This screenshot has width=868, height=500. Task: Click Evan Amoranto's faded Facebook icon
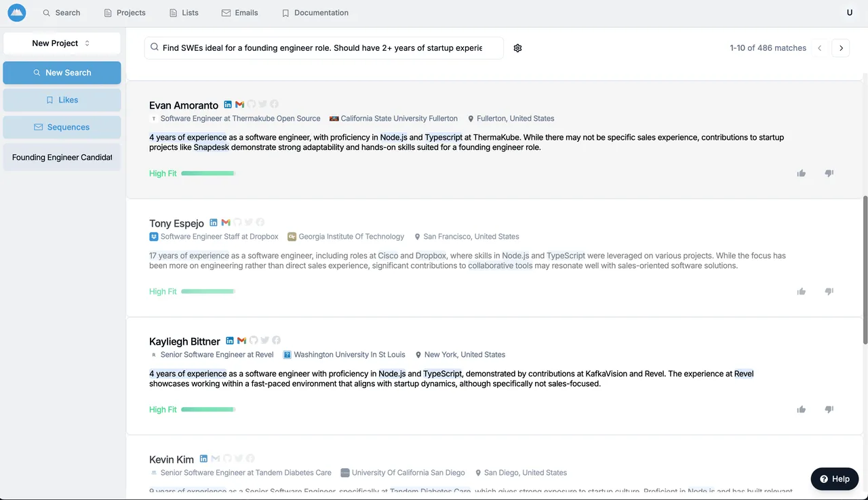(x=275, y=104)
